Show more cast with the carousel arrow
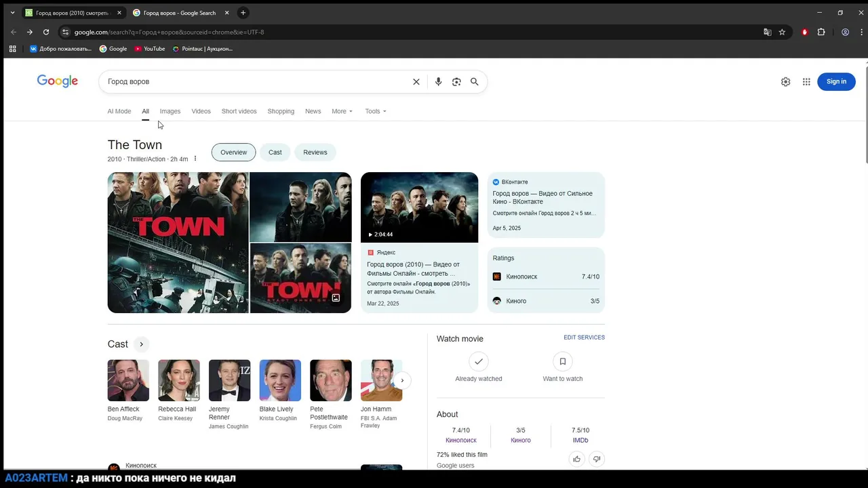The width and height of the screenshot is (868, 488). [402, 380]
